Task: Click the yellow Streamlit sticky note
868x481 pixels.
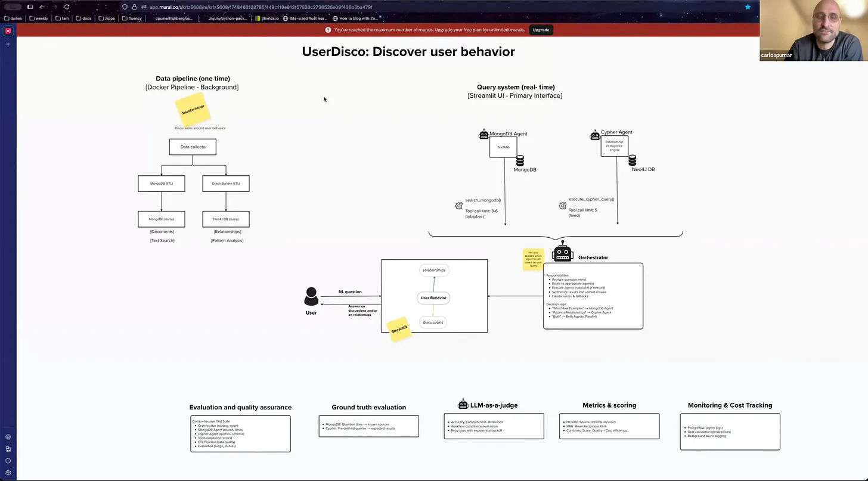Action: pyautogui.click(x=399, y=329)
